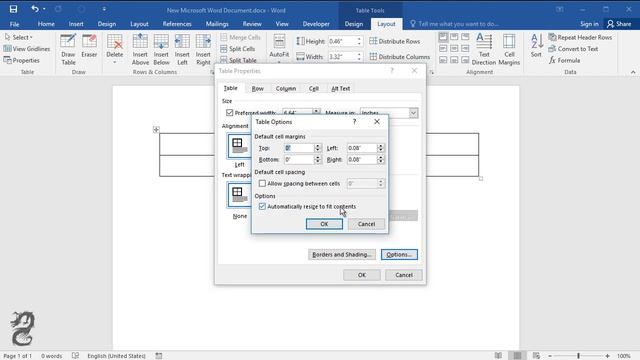This screenshot has height=360, width=640.
Task: Click the Undo arrow icon
Action: point(35,9)
